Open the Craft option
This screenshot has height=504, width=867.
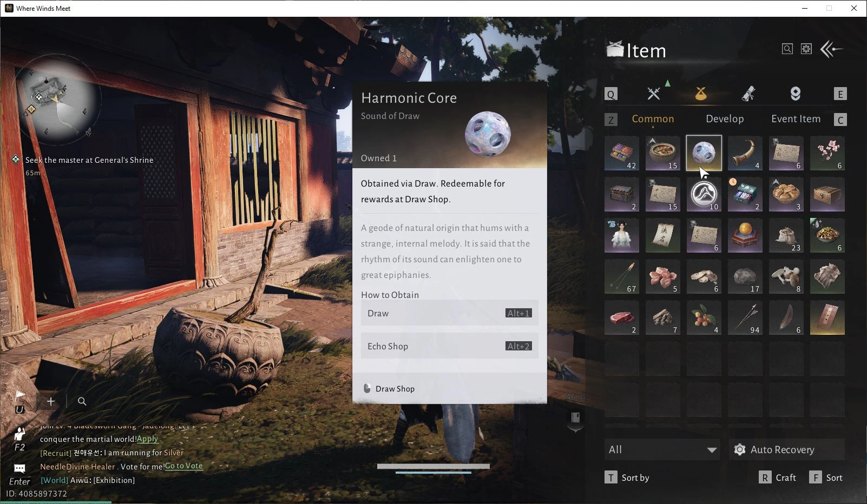(778, 478)
